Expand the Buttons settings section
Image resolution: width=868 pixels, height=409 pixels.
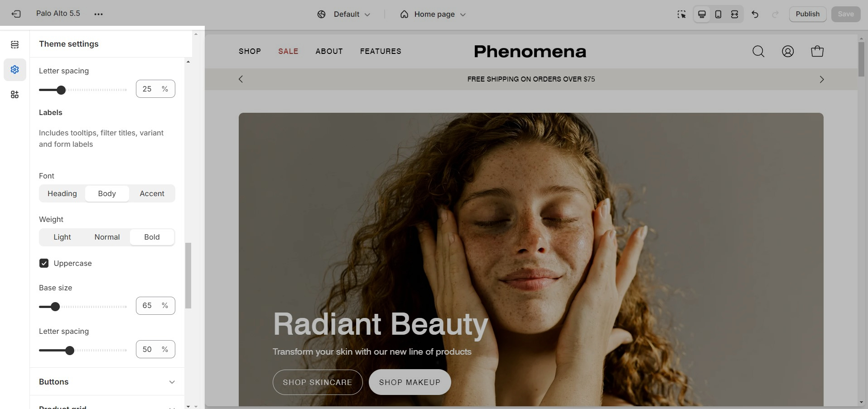coord(107,382)
